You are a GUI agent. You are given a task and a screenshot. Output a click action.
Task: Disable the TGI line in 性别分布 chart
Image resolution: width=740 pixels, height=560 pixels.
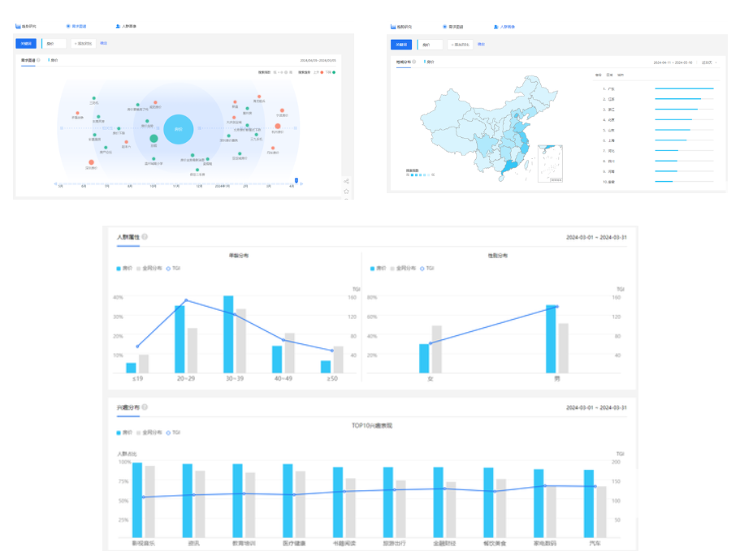point(428,270)
